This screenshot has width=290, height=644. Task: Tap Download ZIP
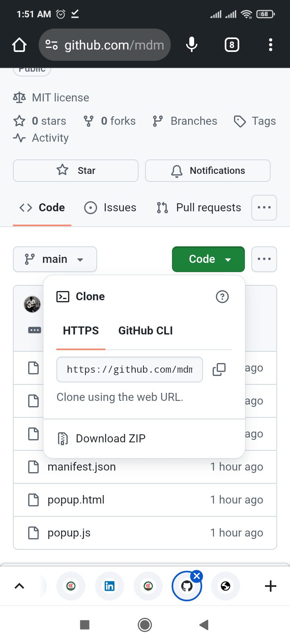[110, 438]
